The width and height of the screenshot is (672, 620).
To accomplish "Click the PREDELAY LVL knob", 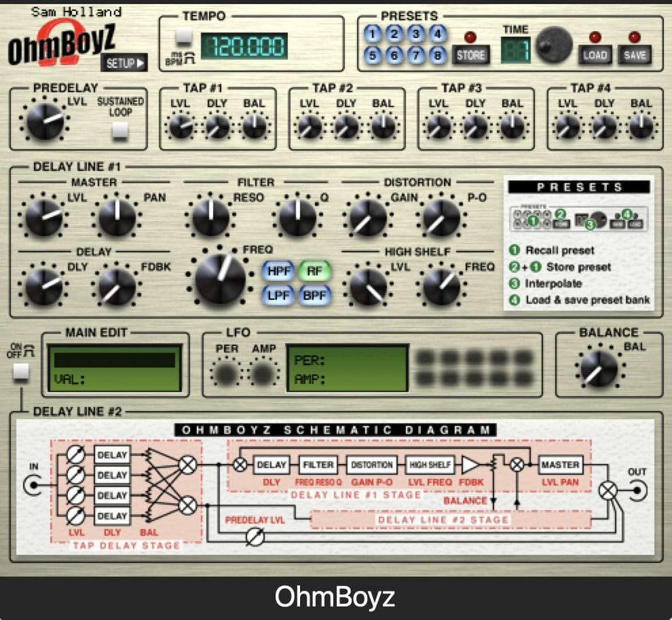I will point(45,121).
